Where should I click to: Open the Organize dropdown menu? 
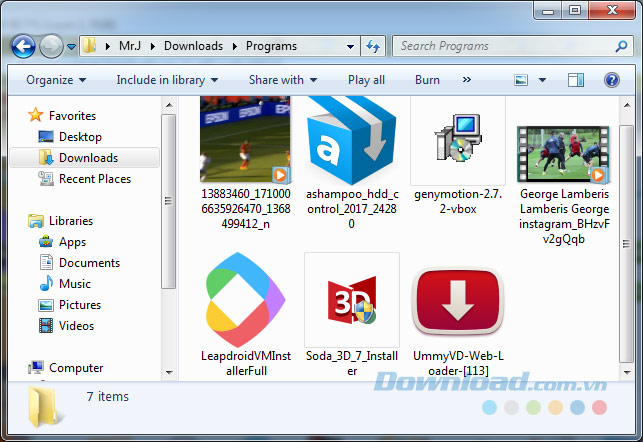tap(56, 80)
